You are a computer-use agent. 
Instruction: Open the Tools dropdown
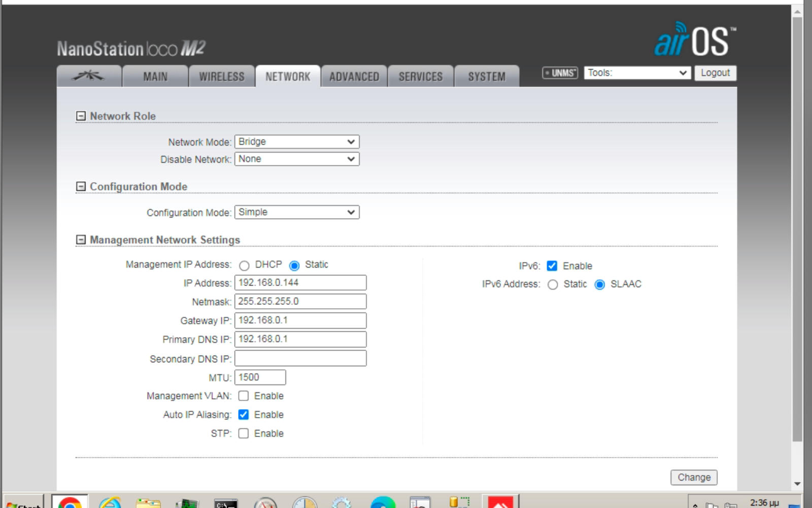tap(637, 73)
